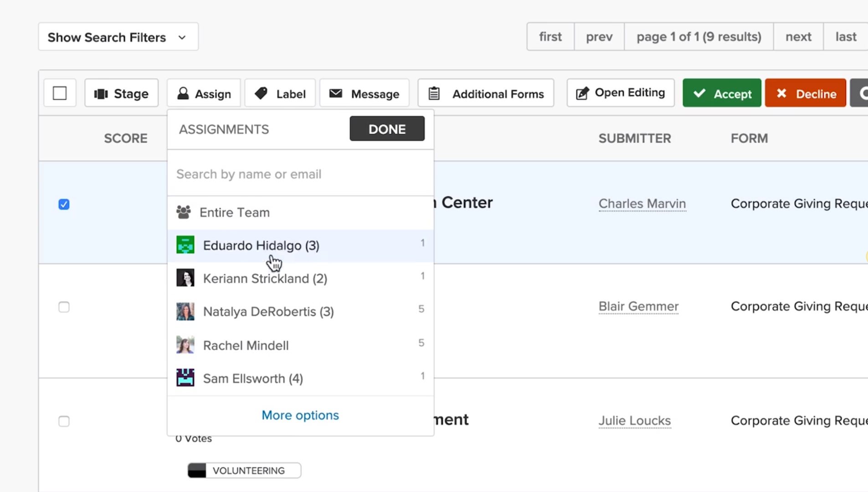The image size is (868, 492).
Task: Click Eduardo Hidalgo's avatar icon
Action: point(185,245)
